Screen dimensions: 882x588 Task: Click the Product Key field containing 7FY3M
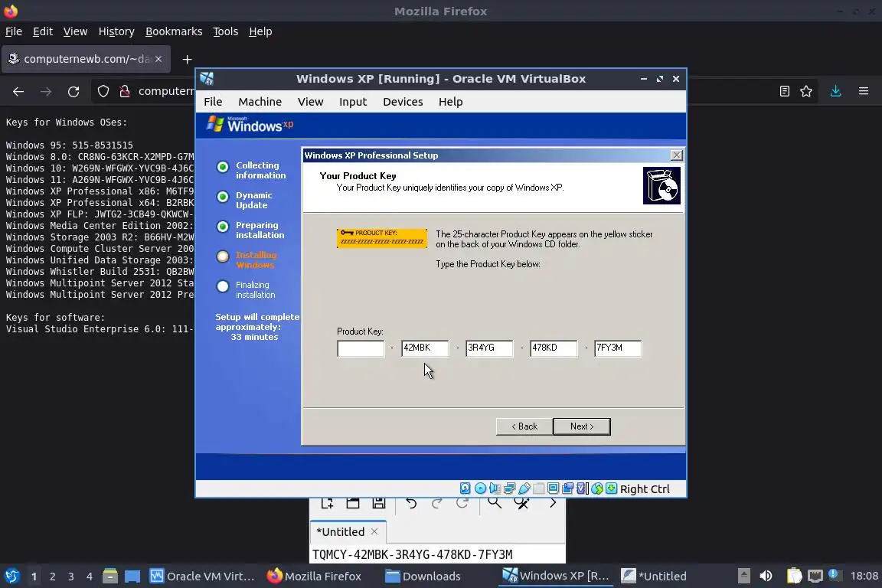pos(617,348)
